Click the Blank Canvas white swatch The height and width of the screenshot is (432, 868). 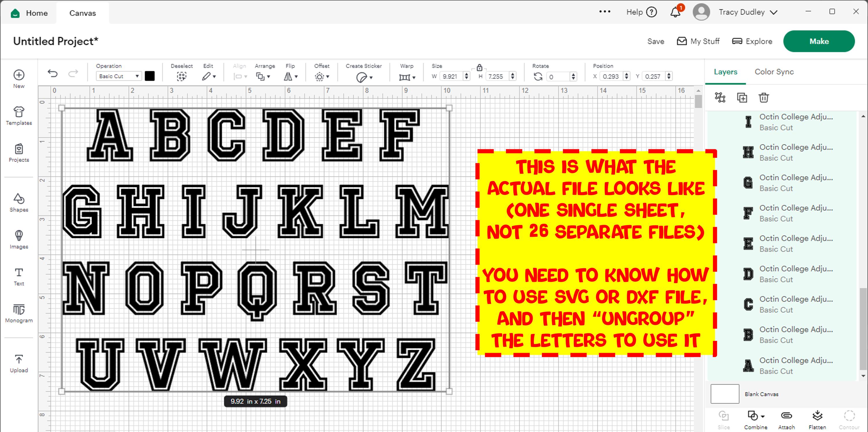[x=725, y=394]
